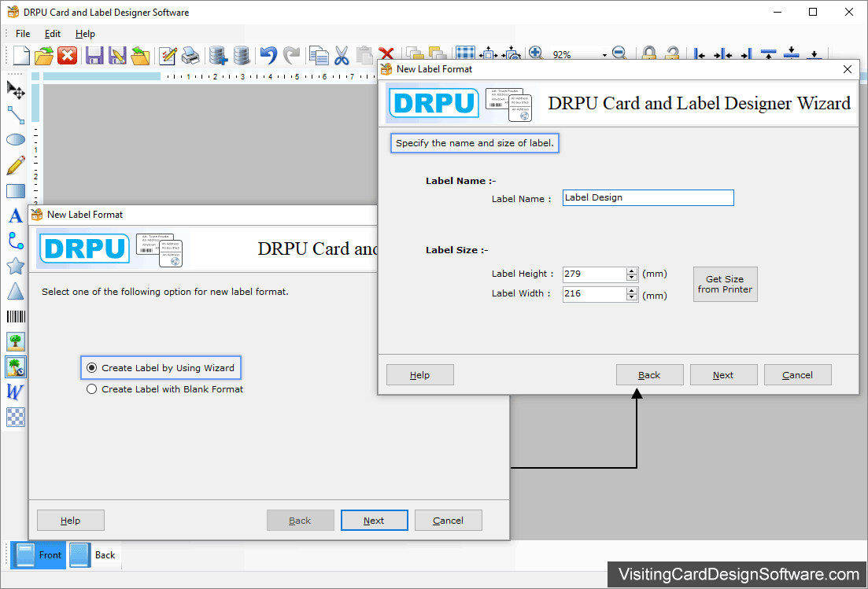Select the line drawing tool
868x589 pixels.
(16, 115)
